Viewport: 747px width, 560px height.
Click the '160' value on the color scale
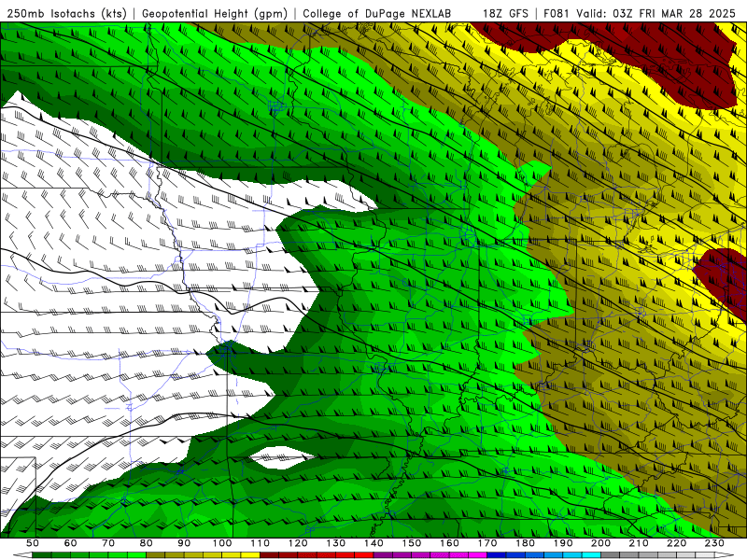tap(449, 543)
